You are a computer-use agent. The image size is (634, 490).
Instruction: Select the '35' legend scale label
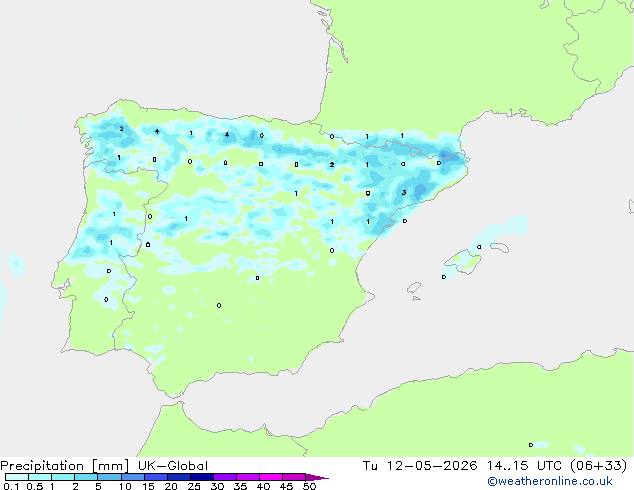click(x=240, y=486)
